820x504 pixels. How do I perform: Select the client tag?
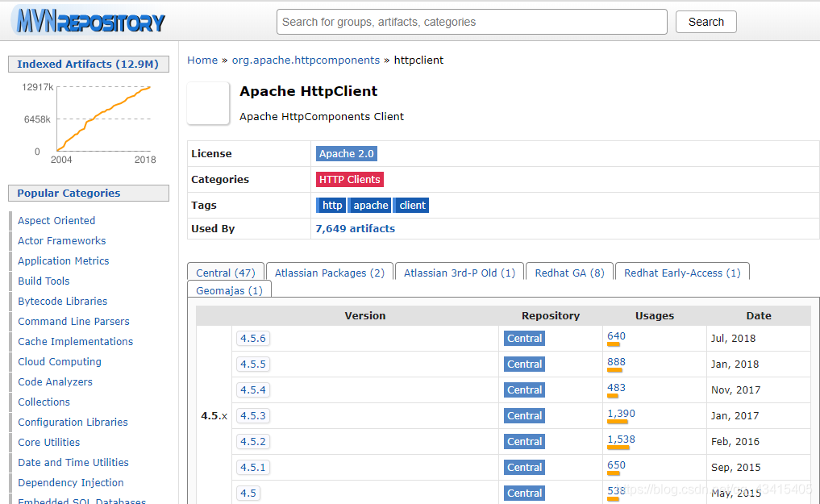[412, 205]
